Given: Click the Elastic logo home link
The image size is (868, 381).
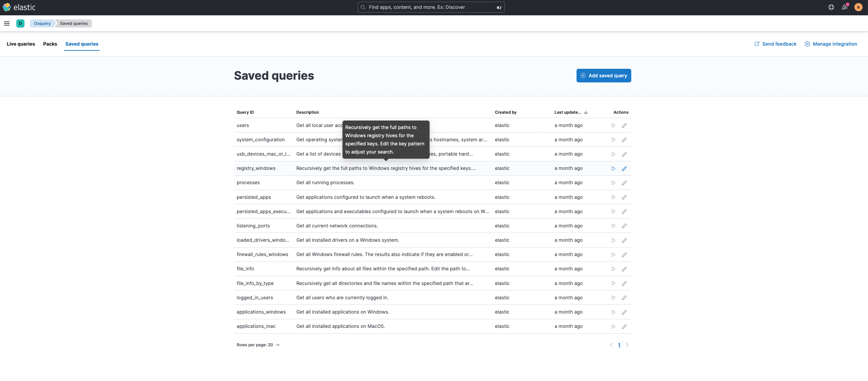Looking at the screenshot, I should (x=19, y=7).
